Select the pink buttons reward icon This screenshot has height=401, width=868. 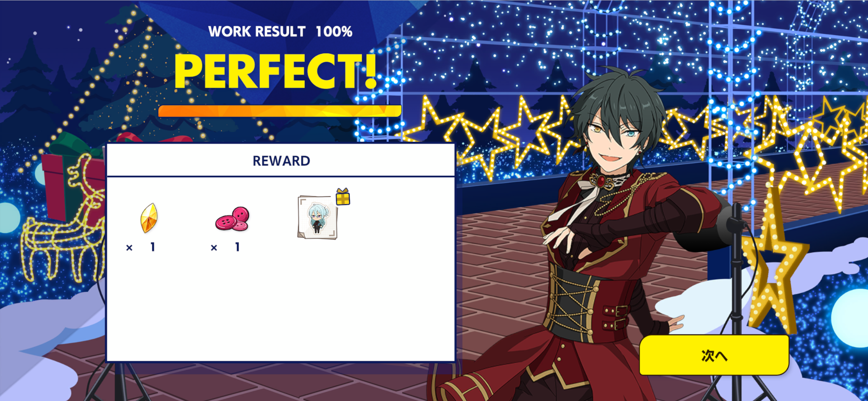[232, 219]
